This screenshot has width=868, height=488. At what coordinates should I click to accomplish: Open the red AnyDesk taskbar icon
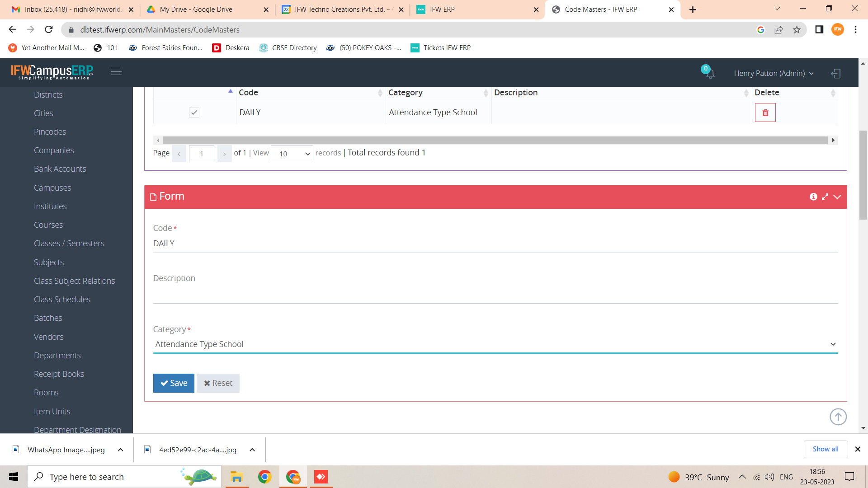pos(321,477)
